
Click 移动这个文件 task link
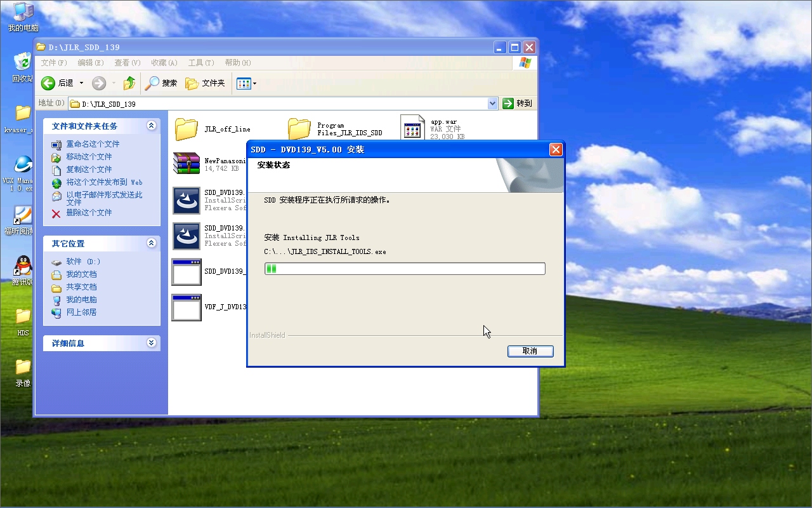(89, 157)
